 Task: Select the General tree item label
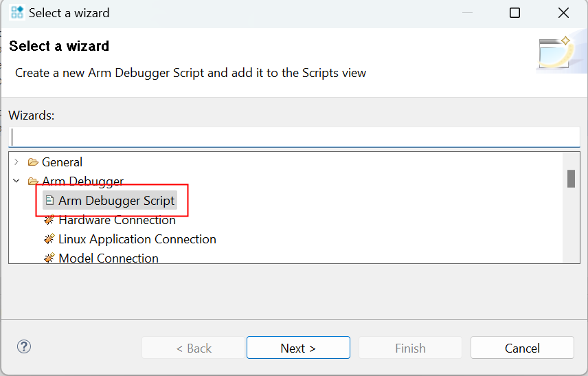pos(62,162)
